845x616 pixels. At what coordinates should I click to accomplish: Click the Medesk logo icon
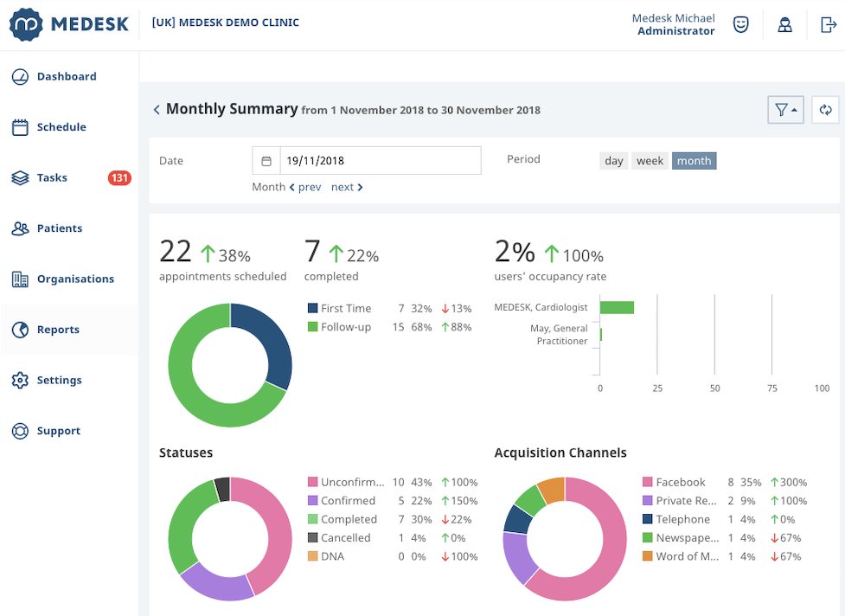(26, 24)
